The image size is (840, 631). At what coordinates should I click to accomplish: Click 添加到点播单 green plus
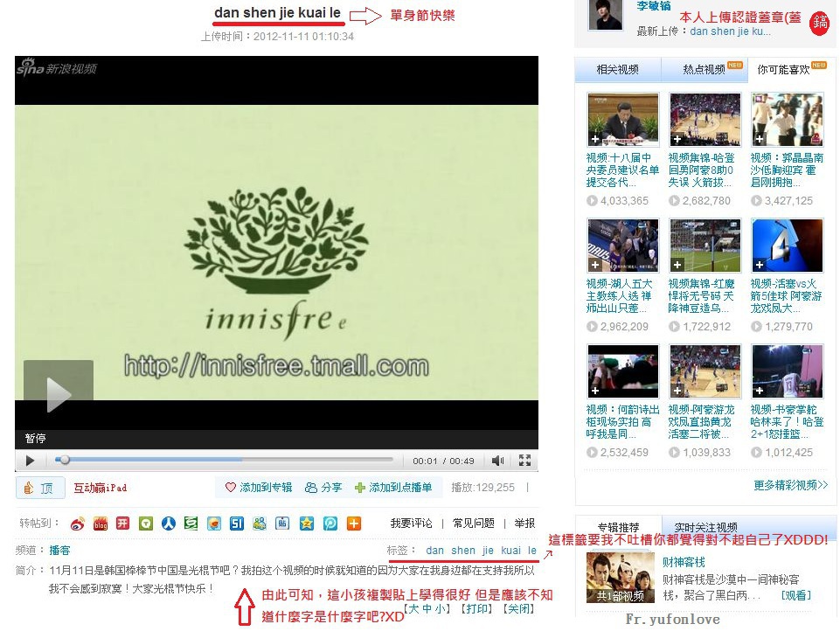[x=393, y=488]
